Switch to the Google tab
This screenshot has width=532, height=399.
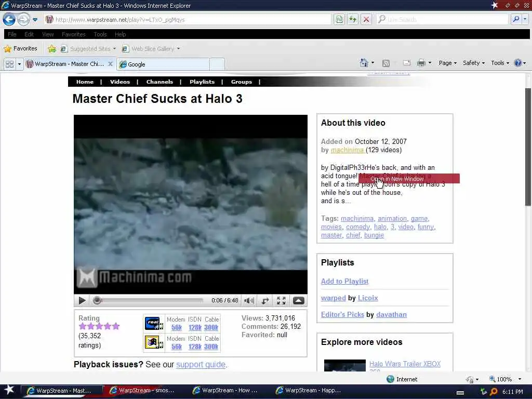pos(163,64)
